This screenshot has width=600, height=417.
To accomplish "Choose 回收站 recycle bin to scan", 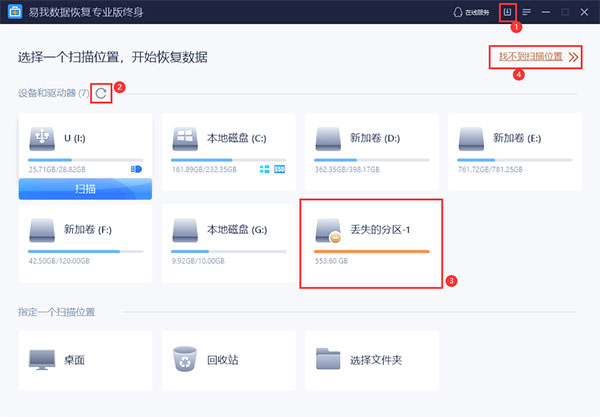I will 228,357.
